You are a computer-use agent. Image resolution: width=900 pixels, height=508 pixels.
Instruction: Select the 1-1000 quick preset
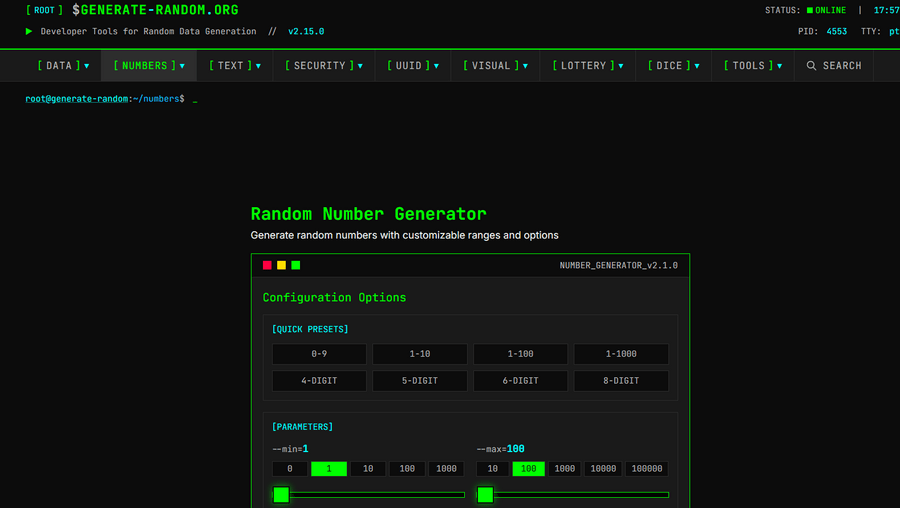pyautogui.click(x=621, y=354)
